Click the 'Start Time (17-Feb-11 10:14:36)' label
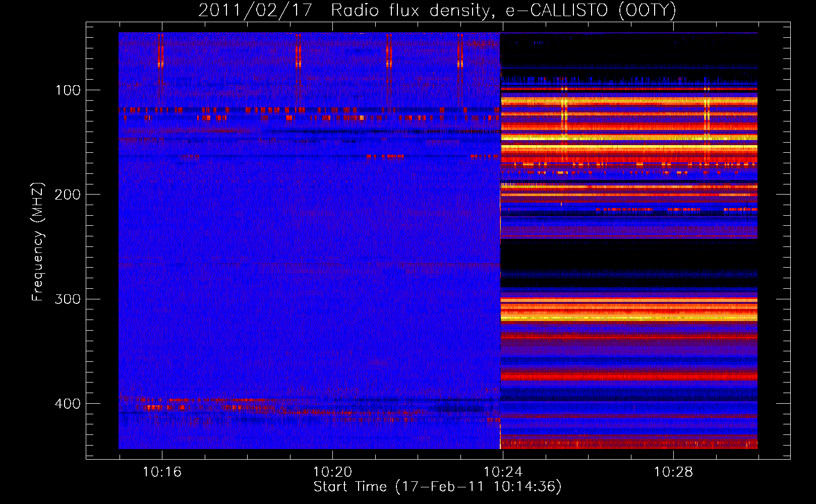Screen dimensions: 816x504 pyautogui.click(x=437, y=487)
